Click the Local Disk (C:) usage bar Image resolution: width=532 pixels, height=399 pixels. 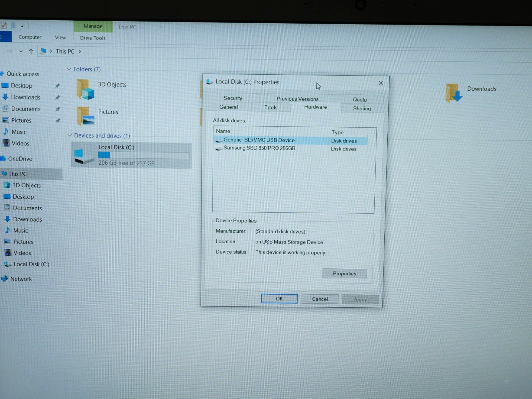(143, 155)
